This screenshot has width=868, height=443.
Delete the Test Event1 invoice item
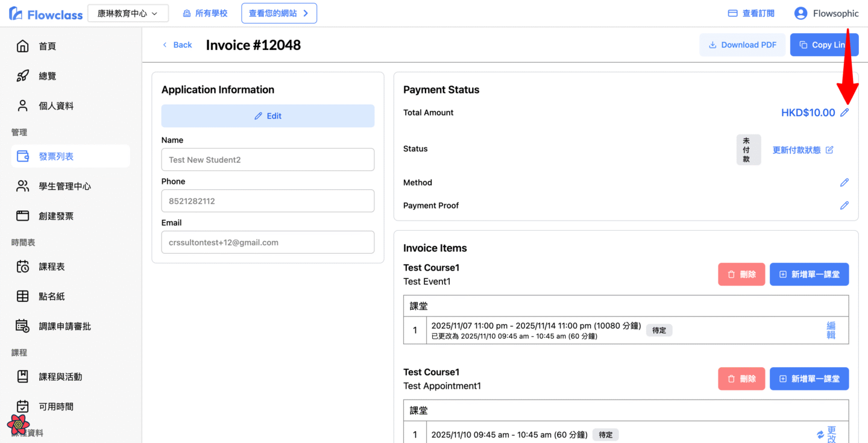pyautogui.click(x=741, y=274)
